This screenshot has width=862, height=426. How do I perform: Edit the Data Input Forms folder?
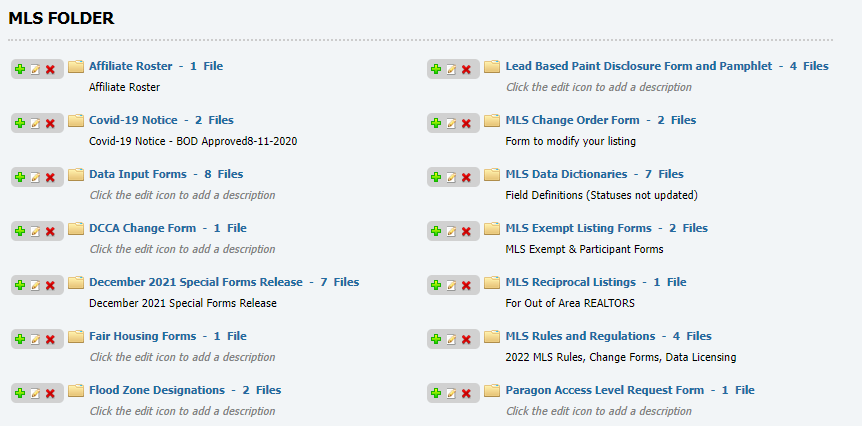35,177
